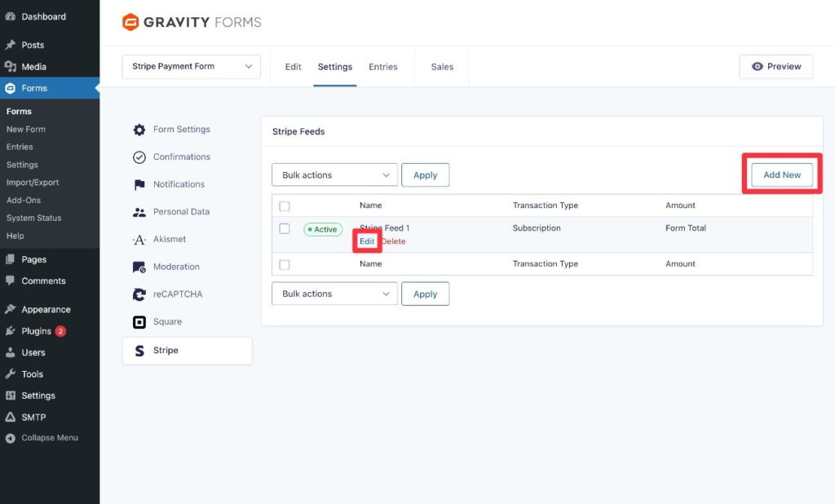Click Delete link under Stripe Feed 1

pos(394,241)
